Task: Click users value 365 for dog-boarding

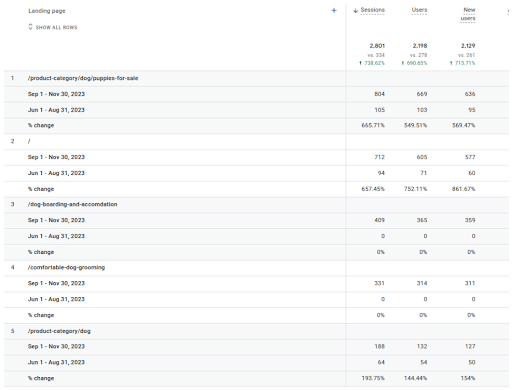Action: point(422,220)
